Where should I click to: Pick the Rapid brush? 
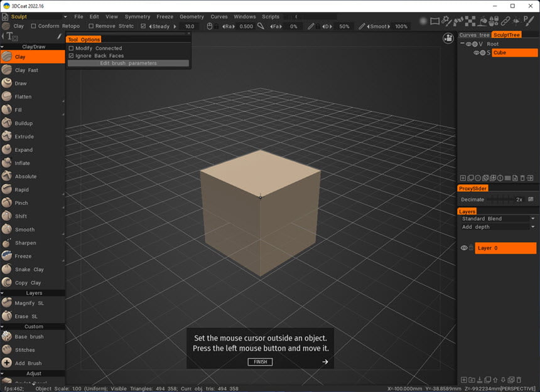point(33,190)
